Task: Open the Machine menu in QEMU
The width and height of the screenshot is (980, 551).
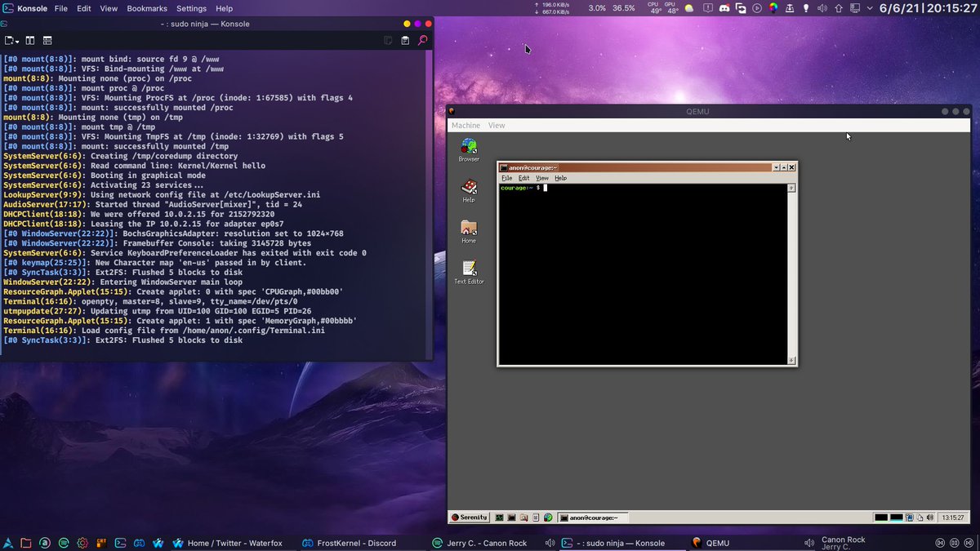Action: tap(465, 126)
